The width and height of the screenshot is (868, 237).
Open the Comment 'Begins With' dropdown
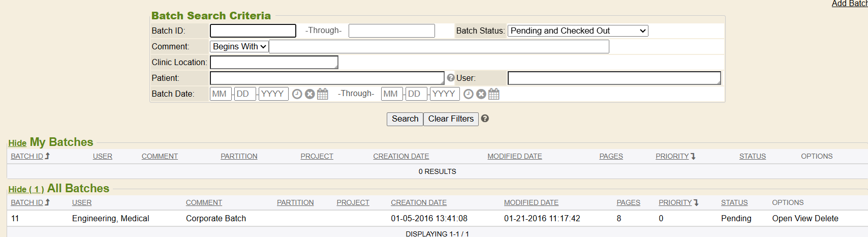coord(239,47)
